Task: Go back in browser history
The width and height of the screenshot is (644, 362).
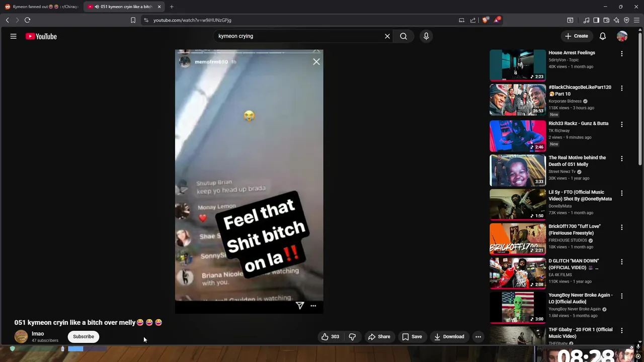Action: click(x=8, y=20)
